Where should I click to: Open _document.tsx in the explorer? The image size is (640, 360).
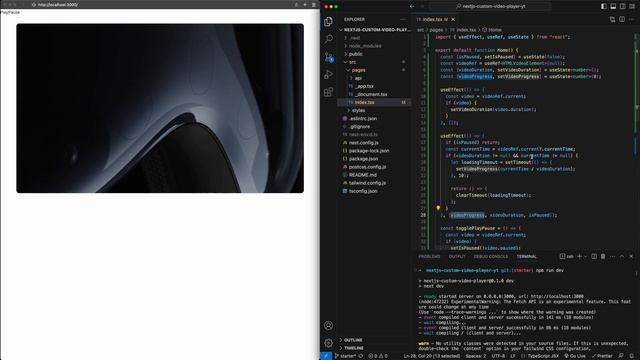(x=371, y=94)
